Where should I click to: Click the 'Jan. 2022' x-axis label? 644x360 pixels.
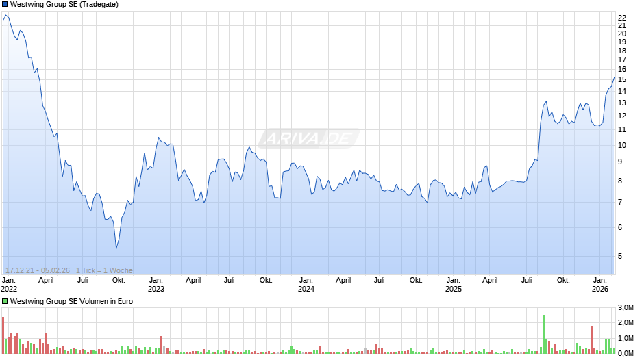pos(9,285)
